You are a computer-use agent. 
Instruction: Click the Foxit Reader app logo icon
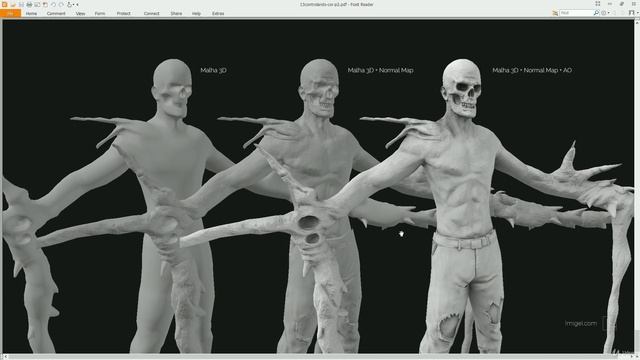click(4, 4)
